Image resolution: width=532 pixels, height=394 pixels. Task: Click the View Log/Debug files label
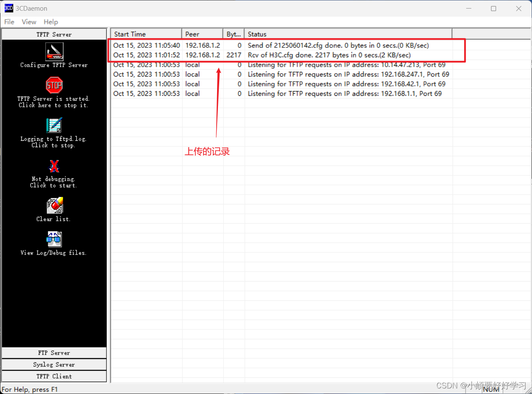click(53, 253)
